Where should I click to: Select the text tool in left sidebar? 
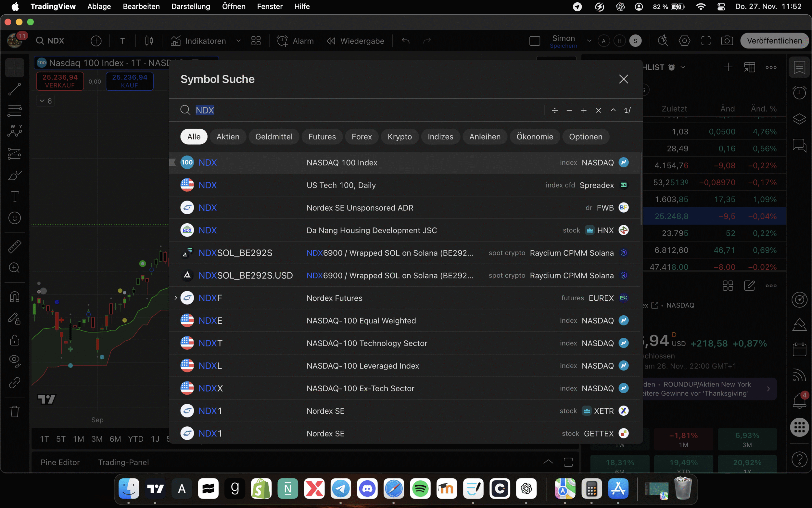click(x=14, y=197)
